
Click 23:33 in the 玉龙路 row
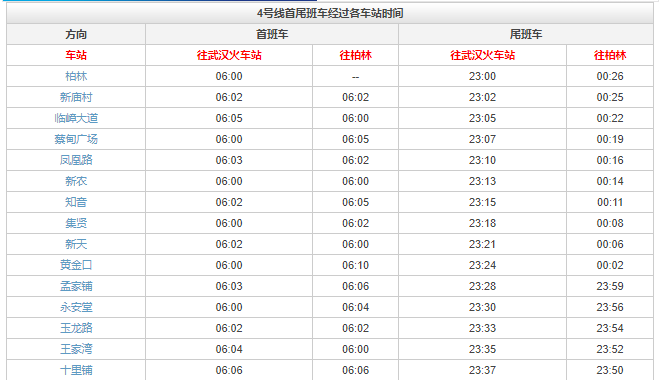(x=483, y=328)
